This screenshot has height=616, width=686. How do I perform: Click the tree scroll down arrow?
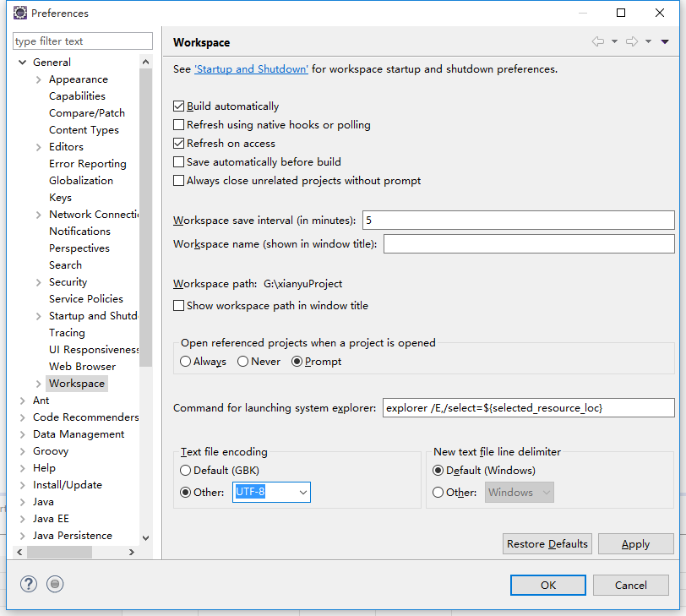point(145,537)
